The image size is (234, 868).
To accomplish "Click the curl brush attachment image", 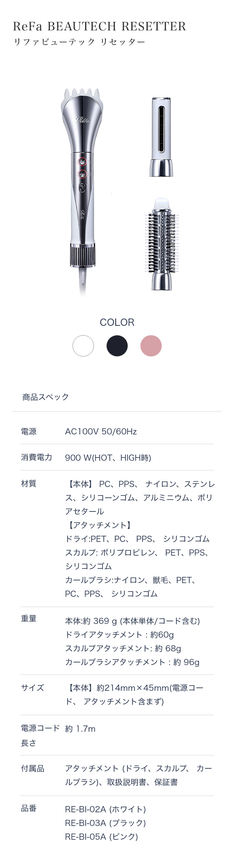I will click(x=162, y=244).
